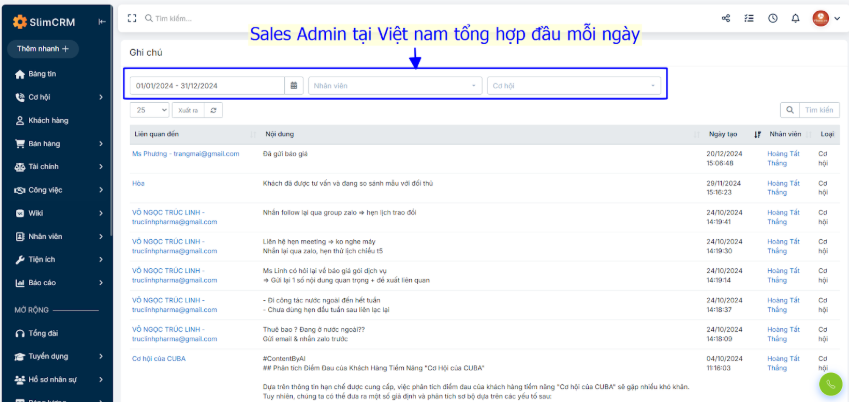This screenshot has height=402, width=849.
Task: Click the magnifier search icon above table
Action: (789, 110)
